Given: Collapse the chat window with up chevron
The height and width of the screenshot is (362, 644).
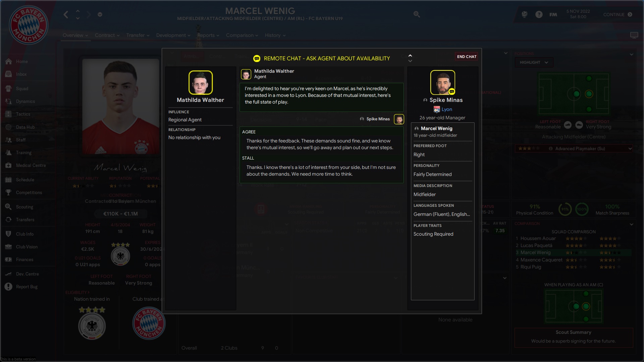Looking at the screenshot, I should tap(410, 56).
